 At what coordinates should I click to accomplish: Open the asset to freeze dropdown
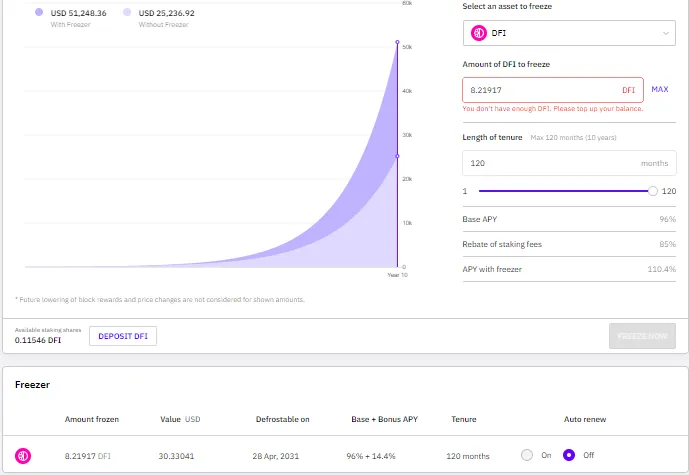[569, 33]
